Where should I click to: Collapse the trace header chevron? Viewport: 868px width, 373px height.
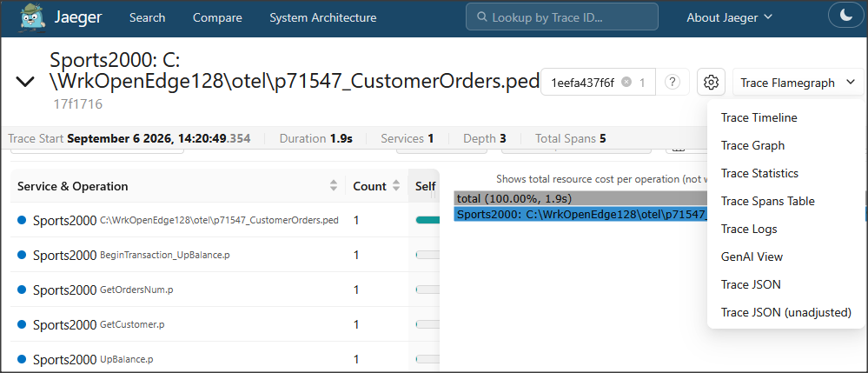pyautogui.click(x=25, y=82)
